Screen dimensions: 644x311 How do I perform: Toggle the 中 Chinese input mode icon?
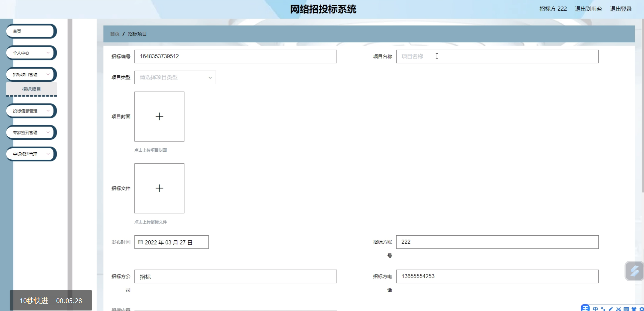click(x=595, y=309)
